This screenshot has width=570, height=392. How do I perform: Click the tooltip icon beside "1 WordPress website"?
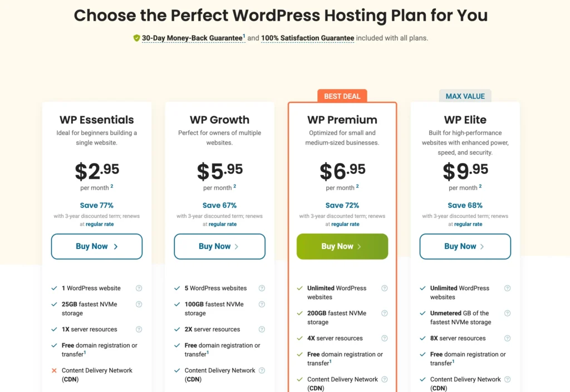138,288
